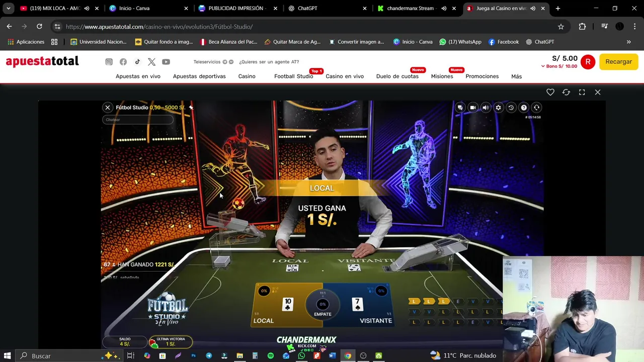Image resolution: width=644 pixels, height=362 pixels.
Task: Bookmark this page star icon
Action: coord(561,27)
